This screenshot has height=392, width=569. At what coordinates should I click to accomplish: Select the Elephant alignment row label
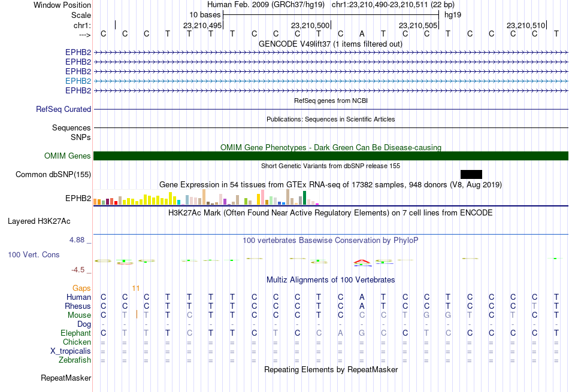click(75, 333)
